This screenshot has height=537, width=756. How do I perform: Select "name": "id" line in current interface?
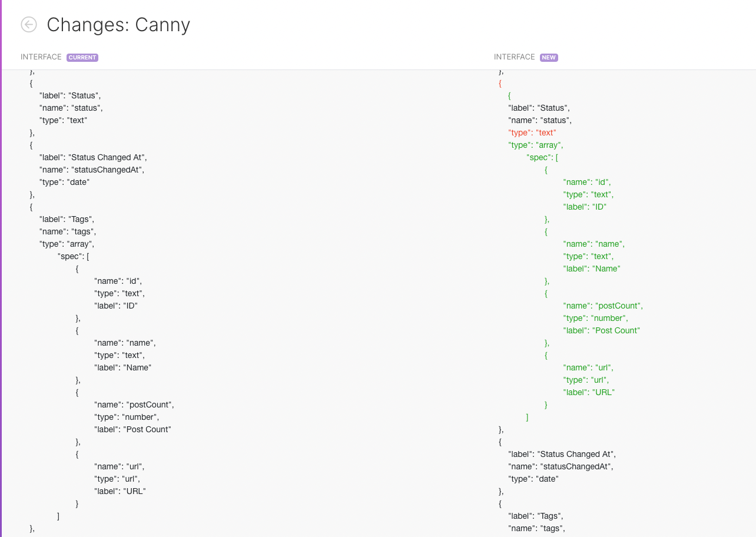pyautogui.click(x=118, y=281)
